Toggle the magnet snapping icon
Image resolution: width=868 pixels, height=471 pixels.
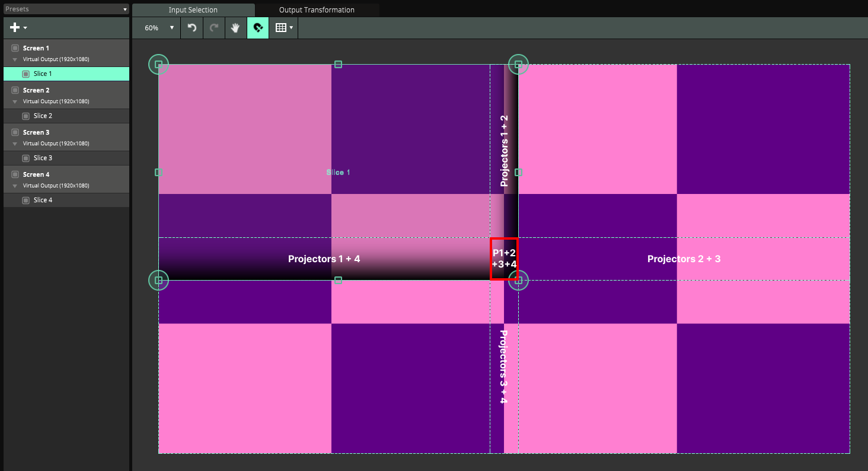(x=258, y=28)
